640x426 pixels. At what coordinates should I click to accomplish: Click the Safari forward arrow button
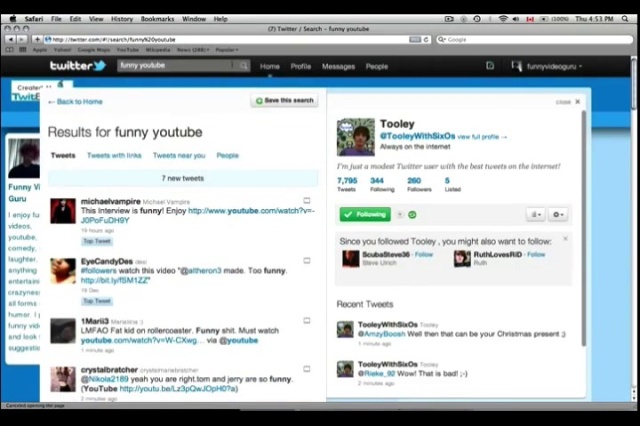(x=22, y=40)
